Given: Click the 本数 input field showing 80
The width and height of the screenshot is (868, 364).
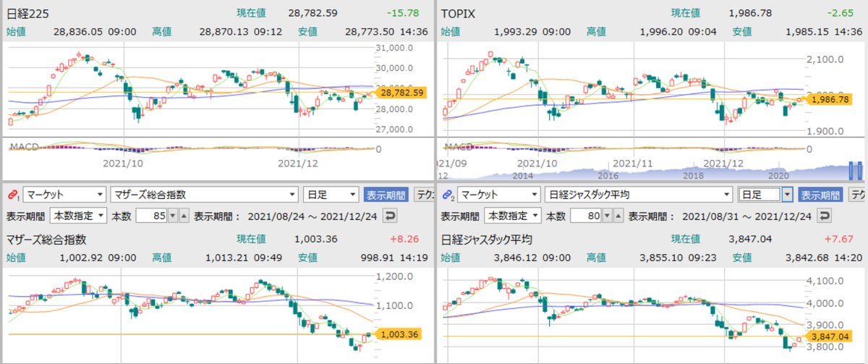Looking at the screenshot, I should tap(586, 216).
